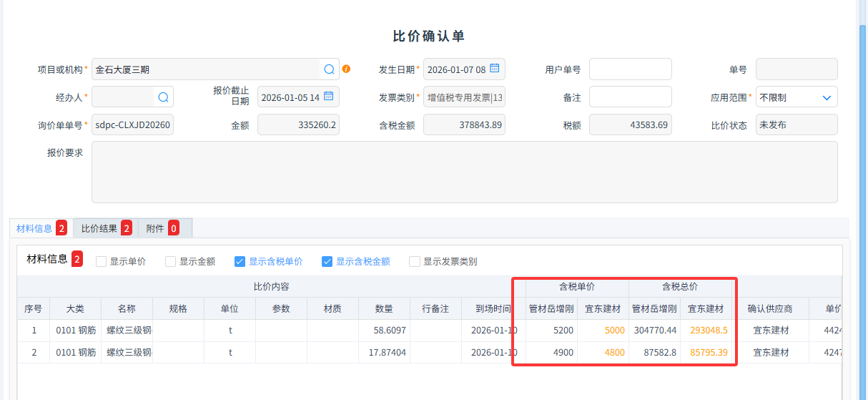
Task: Uncheck 显示含税单价 checkbox
Action: [240, 262]
